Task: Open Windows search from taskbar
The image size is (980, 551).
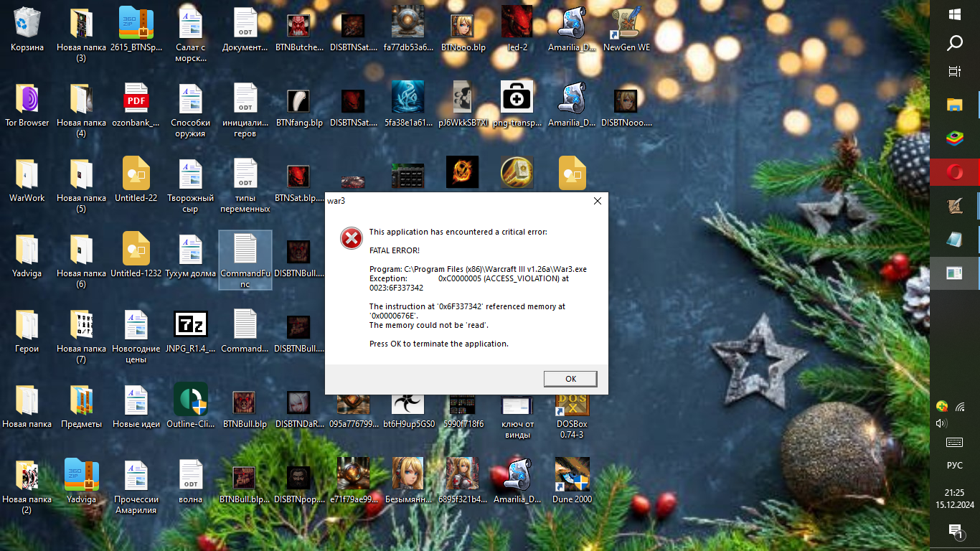Action: (955, 43)
